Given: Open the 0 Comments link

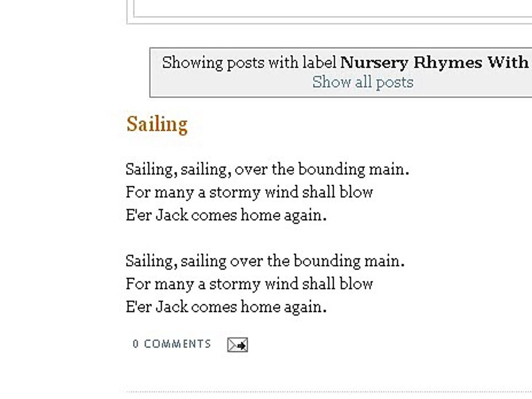Looking at the screenshot, I should pos(172,344).
